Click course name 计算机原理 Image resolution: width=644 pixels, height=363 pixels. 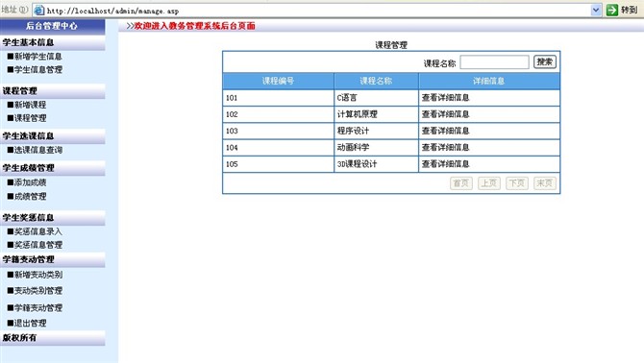click(x=357, y=114)
